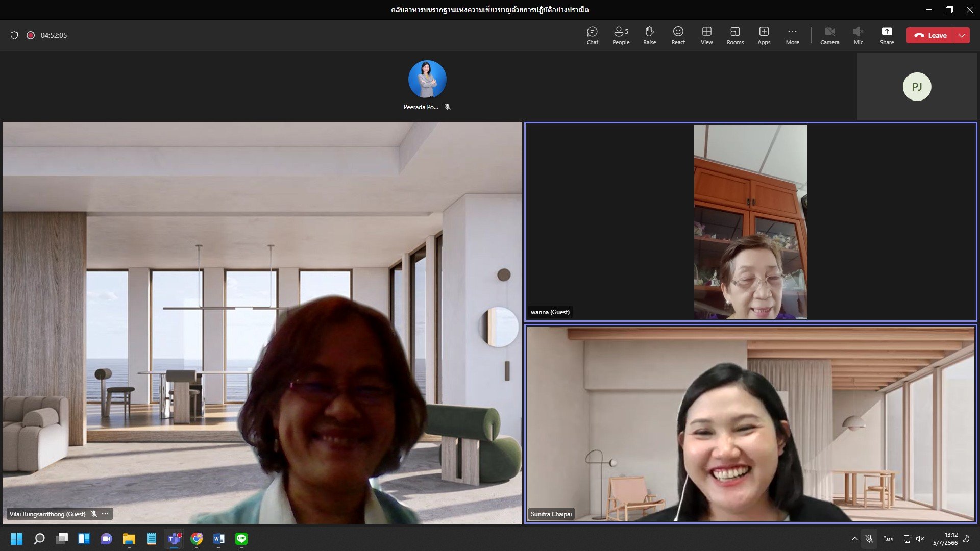Image resolution: width=980 pixels, height=551 pixels.
Task: Open Breakout Rooms
Action: coord(735,35)
